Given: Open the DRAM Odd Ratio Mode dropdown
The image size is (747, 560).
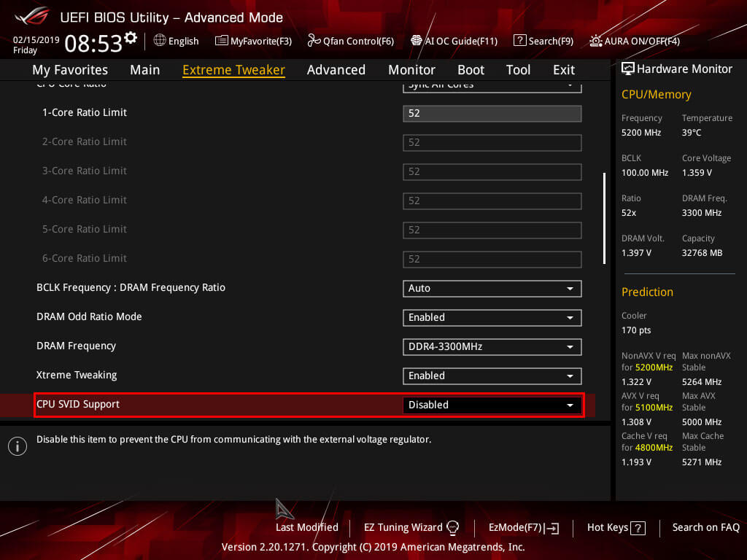Looking at the screenshot, I should 492,318.
